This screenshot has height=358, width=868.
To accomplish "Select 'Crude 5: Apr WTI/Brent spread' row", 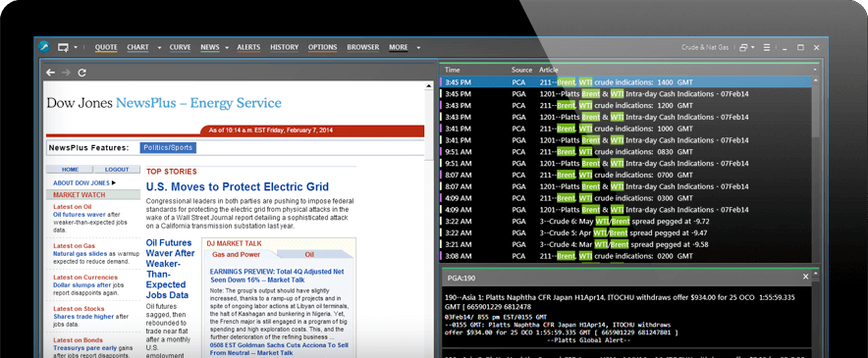I will (626, 233).
